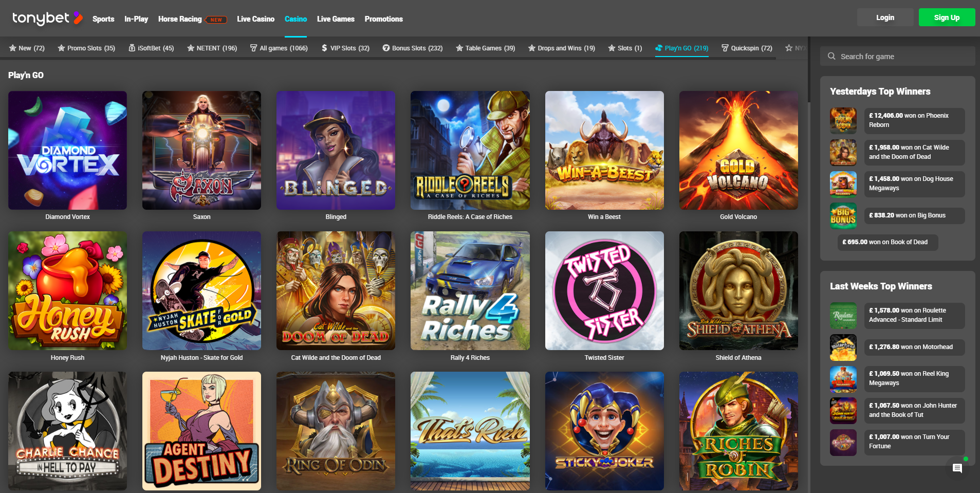The width and height of the screenshot is (980, 493).
Task: Click the dollar icon for VIP Slots
Action: coord(324,48)
